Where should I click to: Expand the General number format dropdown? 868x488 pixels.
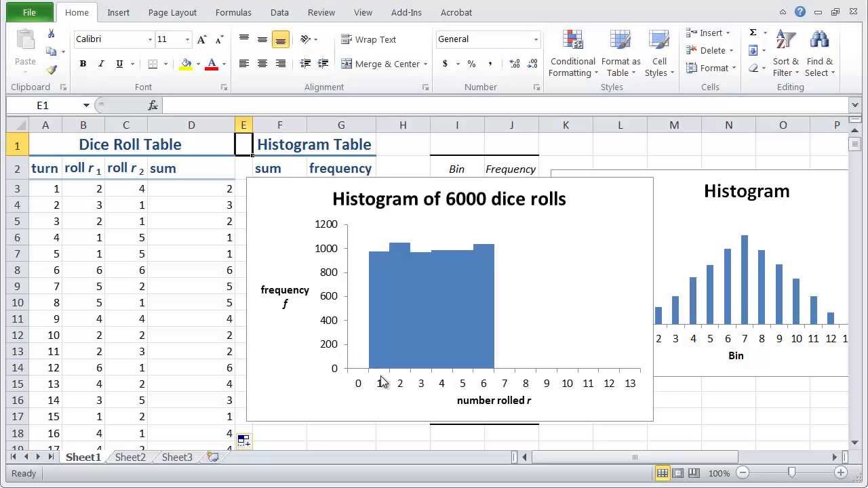(536, 39)
